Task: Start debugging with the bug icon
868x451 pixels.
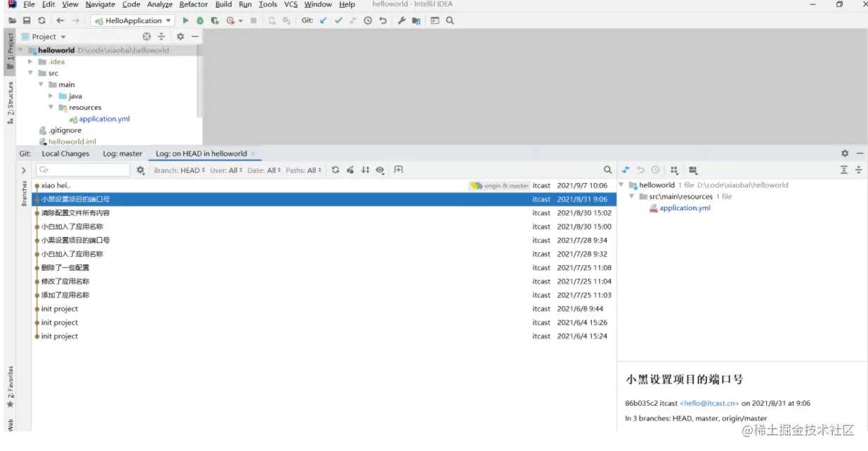Action: coord(200,21)
